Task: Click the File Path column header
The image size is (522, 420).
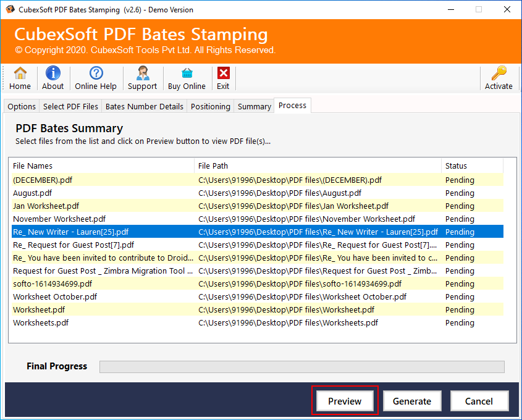Action: tap(318, 166)
